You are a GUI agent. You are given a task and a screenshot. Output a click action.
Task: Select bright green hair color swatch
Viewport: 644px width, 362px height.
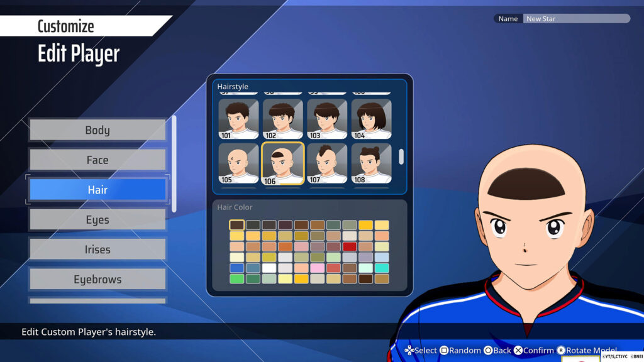[237, 278]
